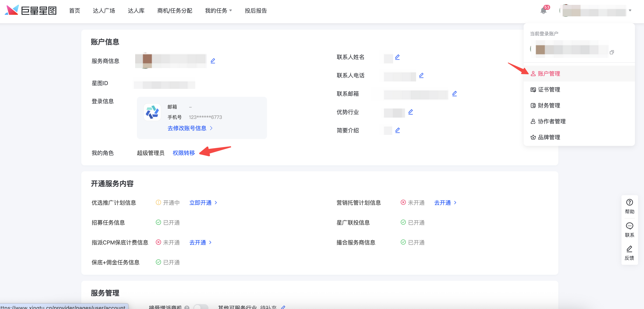Open the 帮助 help icon
This screenshot has height=309, width=644.
tap(629, 202)
